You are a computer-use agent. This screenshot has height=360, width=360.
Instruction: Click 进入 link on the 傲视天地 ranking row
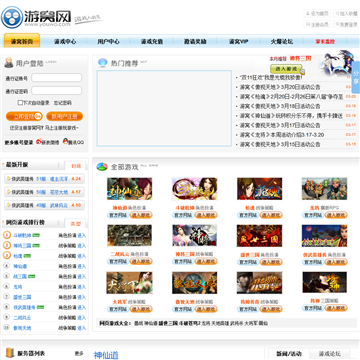tap(82, 328)
